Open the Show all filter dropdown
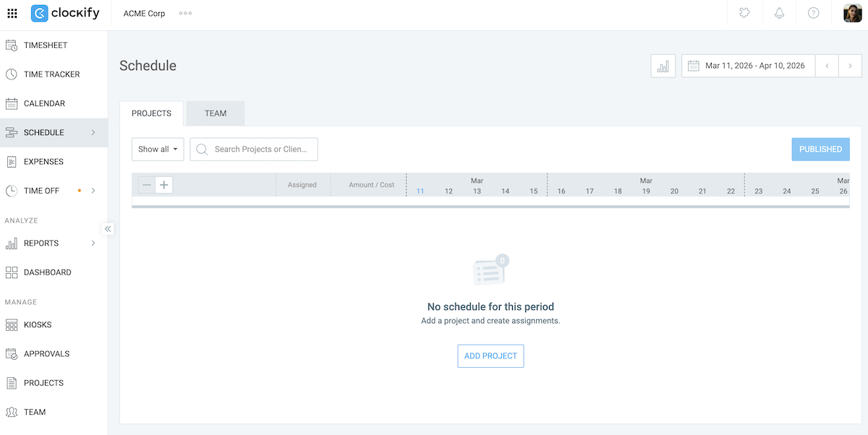 tap(158, 149)
